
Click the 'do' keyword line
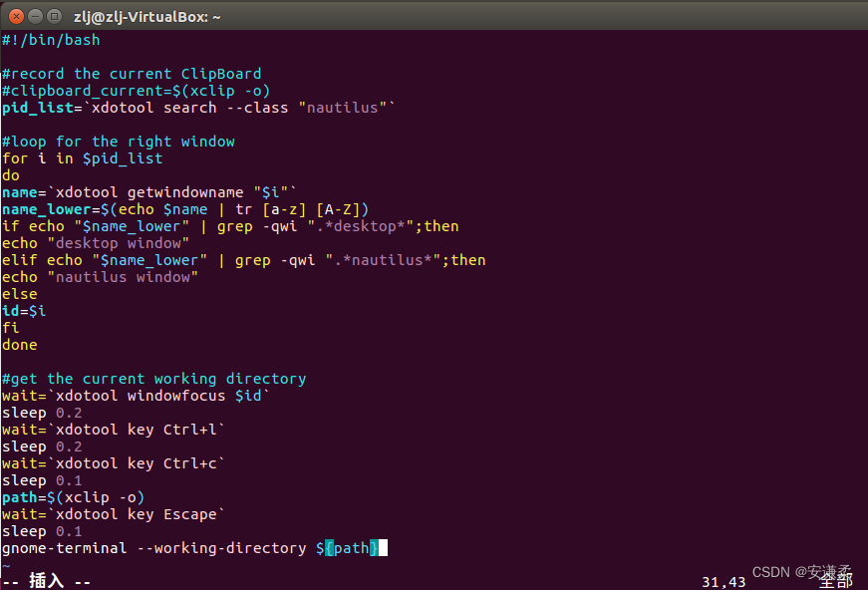tap(11, 175)
